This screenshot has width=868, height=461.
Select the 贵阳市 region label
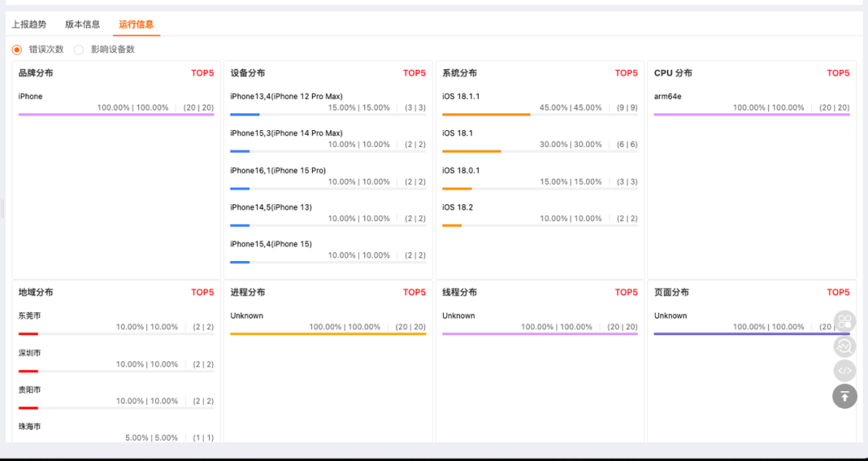[x=30, y=390]
